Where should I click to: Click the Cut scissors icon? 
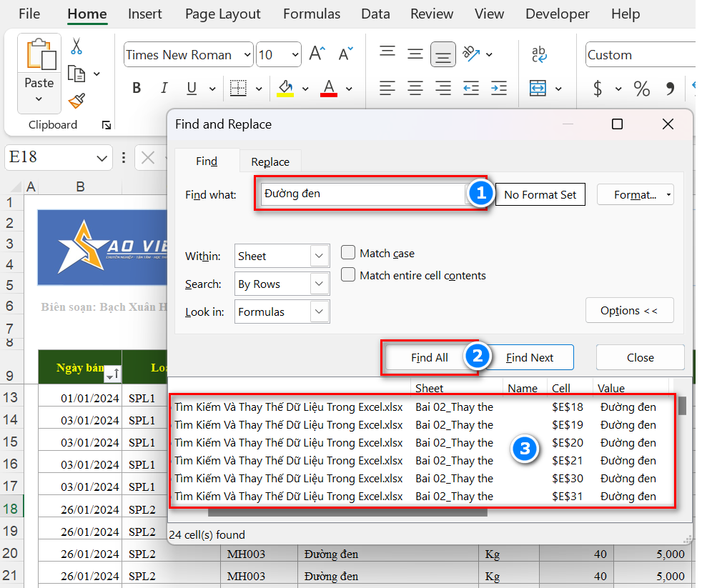pyautogui.click(x=76, y=47)
